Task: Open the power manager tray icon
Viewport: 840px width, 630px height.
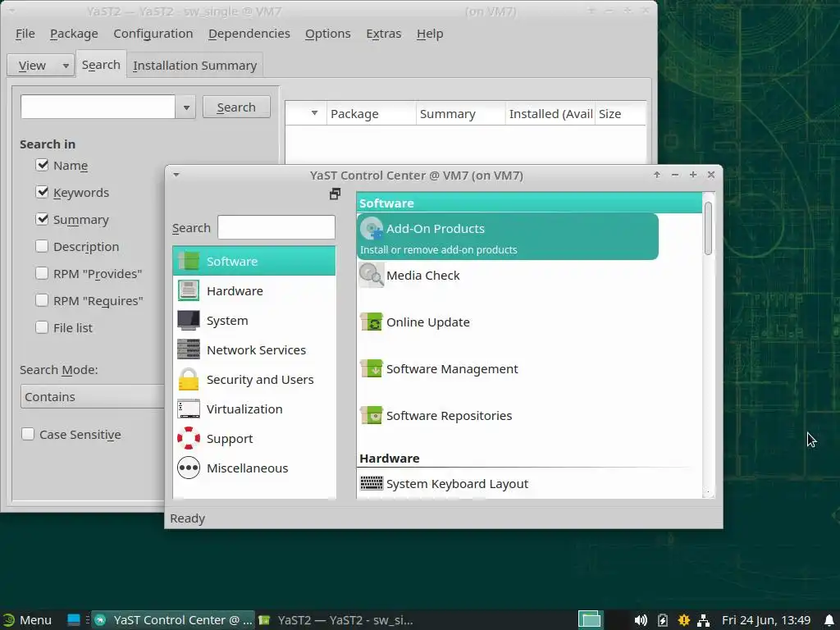Action: tap(663, 620)
